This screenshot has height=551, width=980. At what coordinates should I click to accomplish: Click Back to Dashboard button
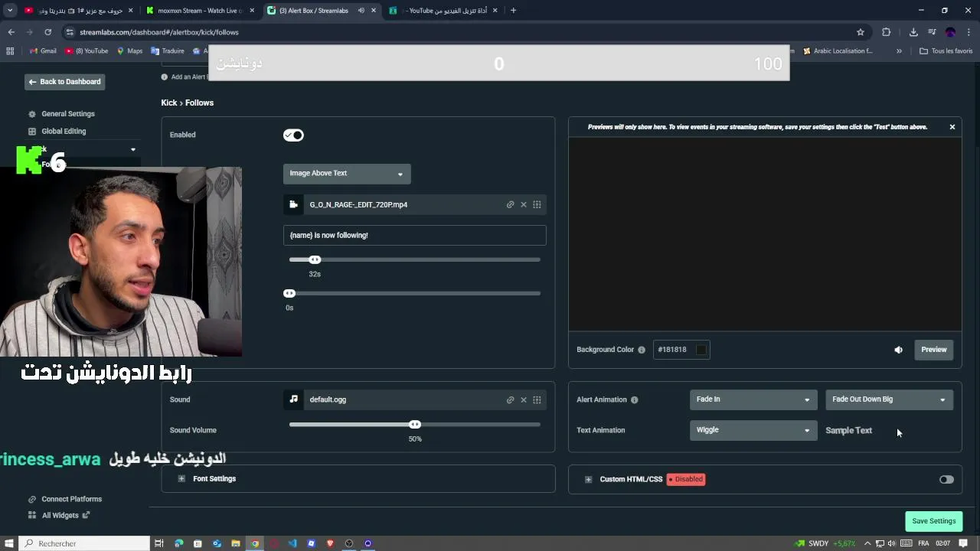pyautogui.click(x=64, y=82)
